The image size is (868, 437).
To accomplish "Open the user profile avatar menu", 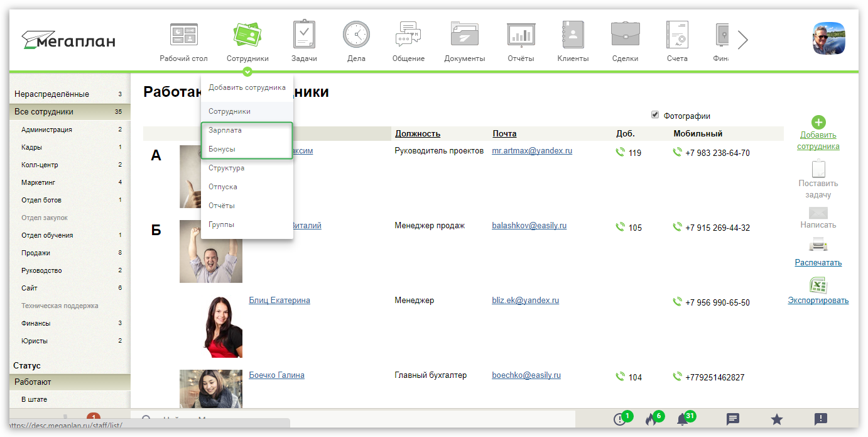I will click(x=829, y=38).
